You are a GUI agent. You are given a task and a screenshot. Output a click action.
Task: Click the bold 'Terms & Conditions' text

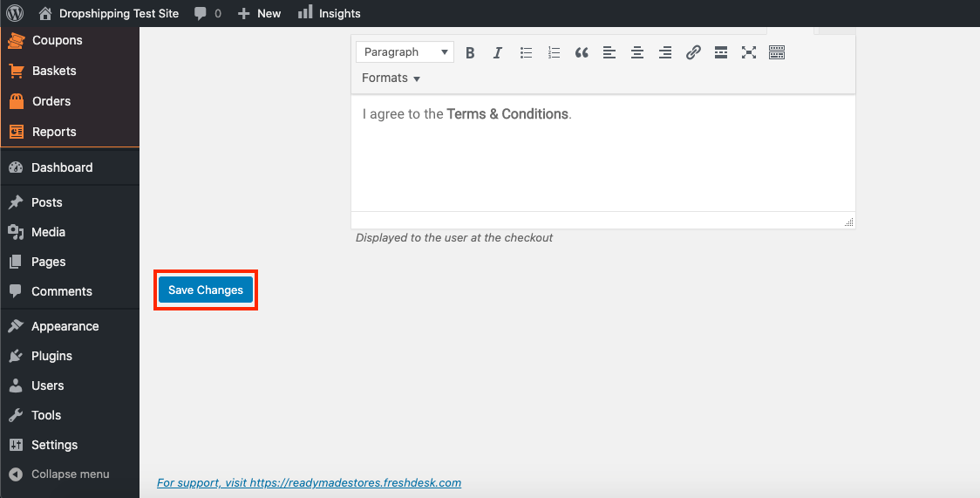point(507,114)
